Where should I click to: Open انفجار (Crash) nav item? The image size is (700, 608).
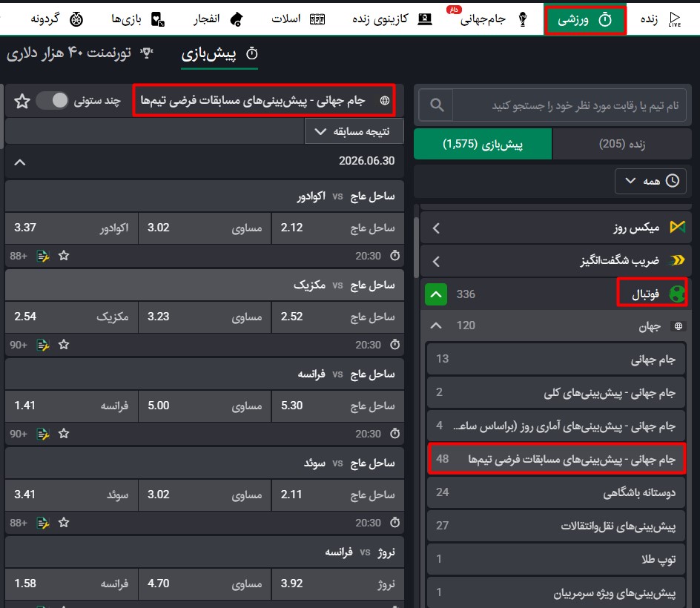coord(218,19)
